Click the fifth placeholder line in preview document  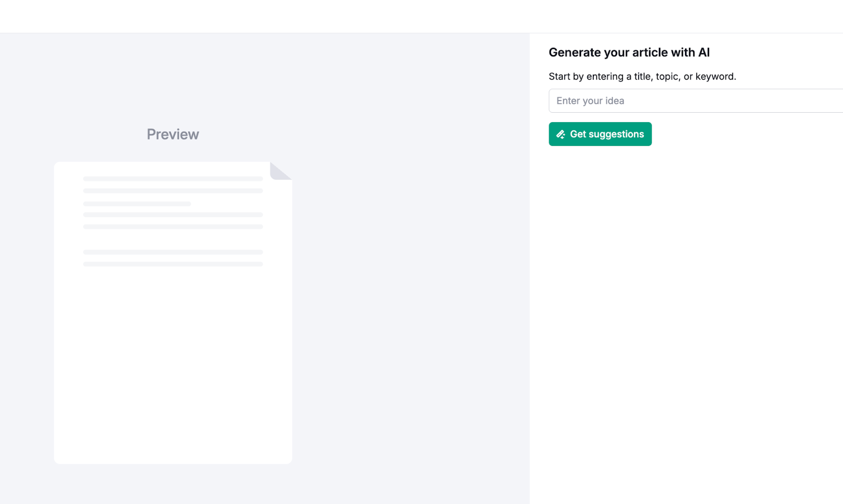173,227
